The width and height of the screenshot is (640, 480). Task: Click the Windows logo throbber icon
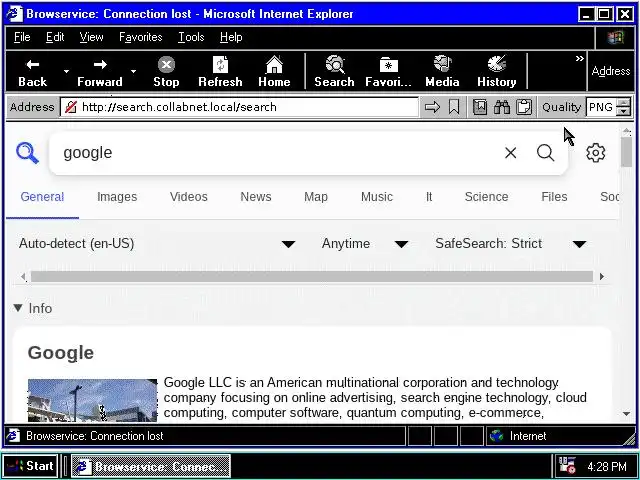pyautogui.click(x=615, y=38)
